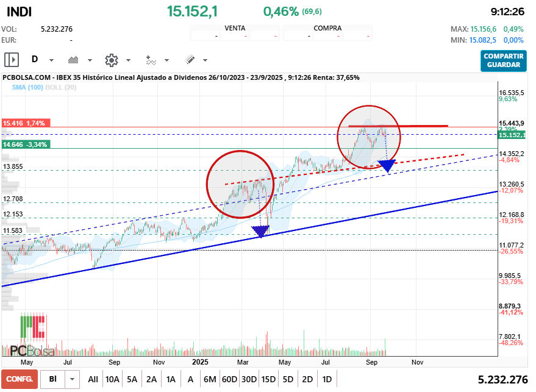Click the D timeframe icon

click(35, 60)
